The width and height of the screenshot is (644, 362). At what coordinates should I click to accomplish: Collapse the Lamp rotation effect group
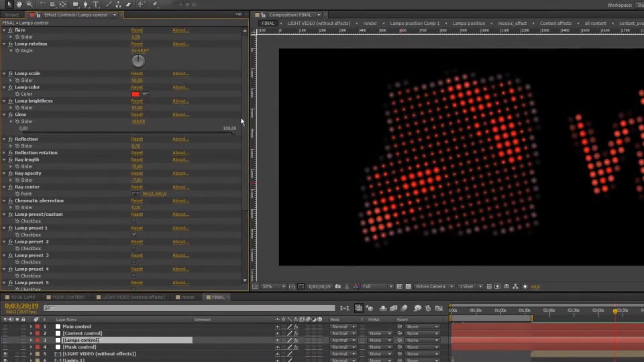pos(4,44)
